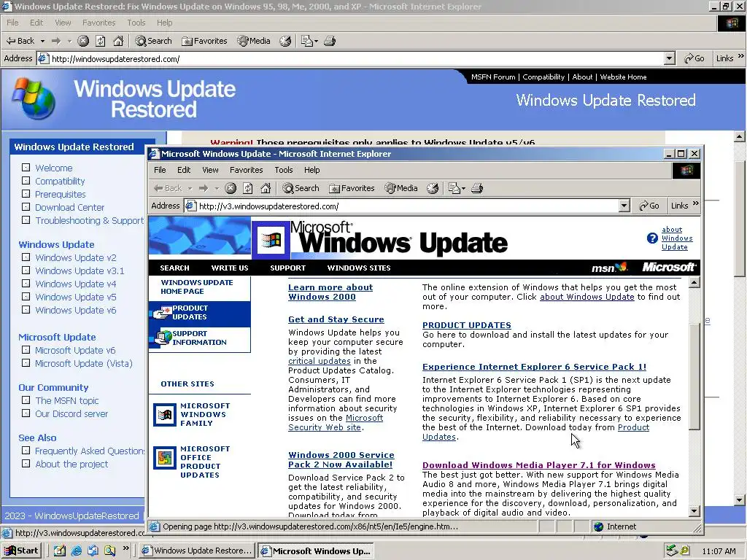Open Tools menu in front Windows Update window

click(284, 170)
